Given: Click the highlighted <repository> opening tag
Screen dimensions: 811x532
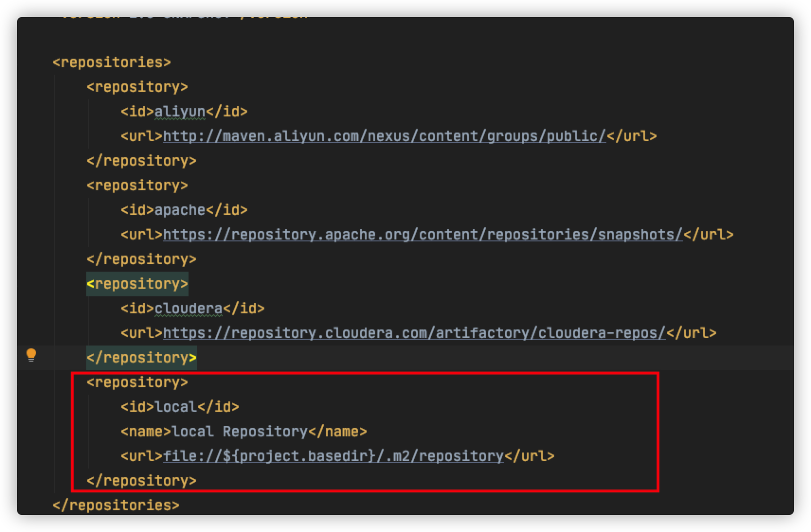Looking at the screenshot, I should click(x=137, y=284).
